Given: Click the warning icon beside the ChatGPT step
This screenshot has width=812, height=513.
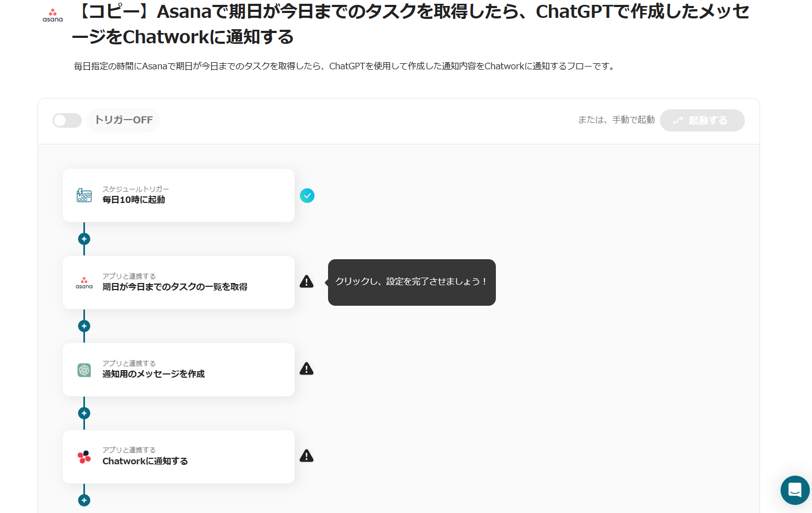Looking at the screenshot, I should tap(306, 369).
